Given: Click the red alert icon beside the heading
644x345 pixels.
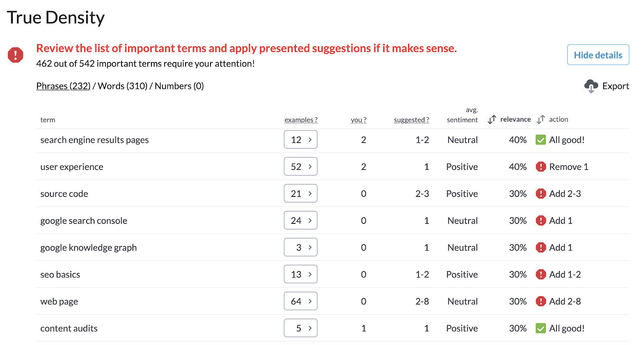Looking at the screenshot, I should click(16, 55).
